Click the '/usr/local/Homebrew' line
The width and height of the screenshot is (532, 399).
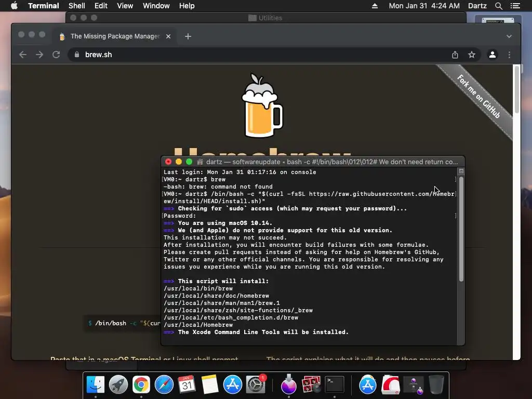[x=198, y=325]
